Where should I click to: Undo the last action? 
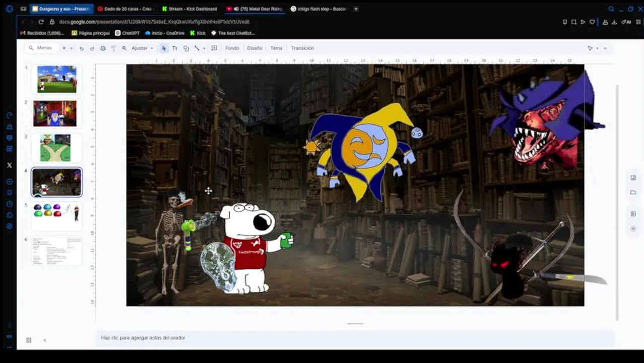(82, 48)
